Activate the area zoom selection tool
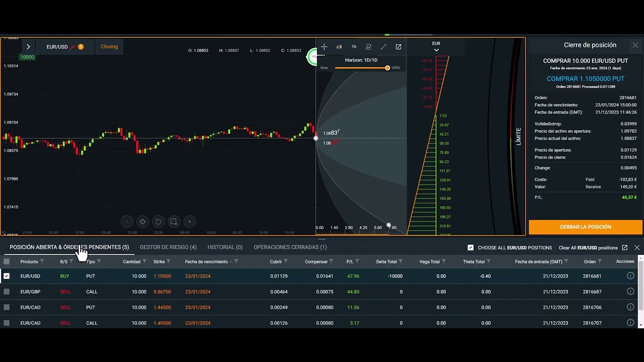This screenshot has height=362, width=644. pyautogui.click(x=174, y=222)
